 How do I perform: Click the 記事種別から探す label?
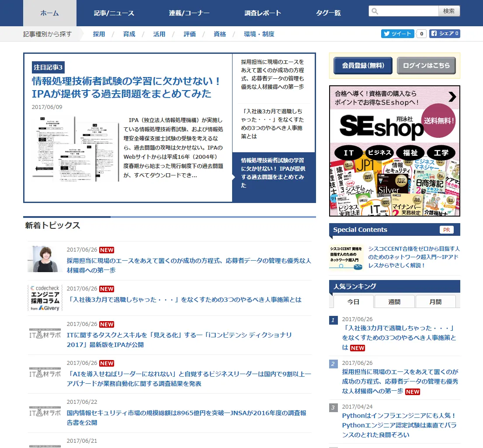click(x=48, y=34)
